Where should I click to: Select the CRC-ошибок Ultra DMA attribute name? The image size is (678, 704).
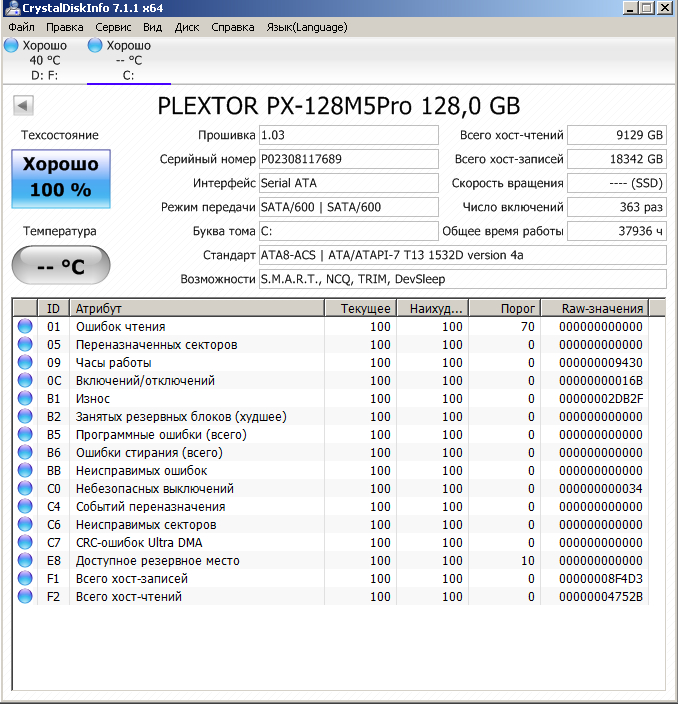[x=139, y=543]
